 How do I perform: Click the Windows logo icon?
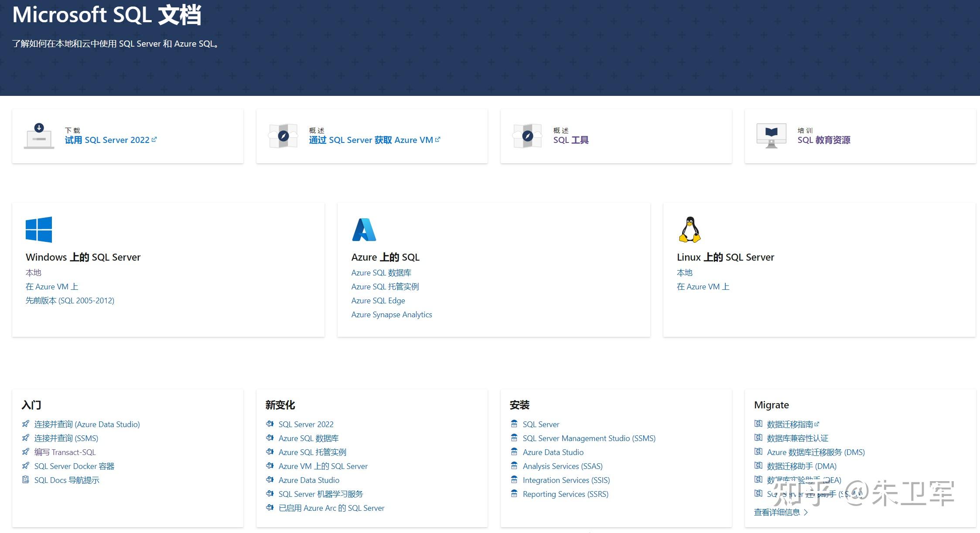(39, 230)
